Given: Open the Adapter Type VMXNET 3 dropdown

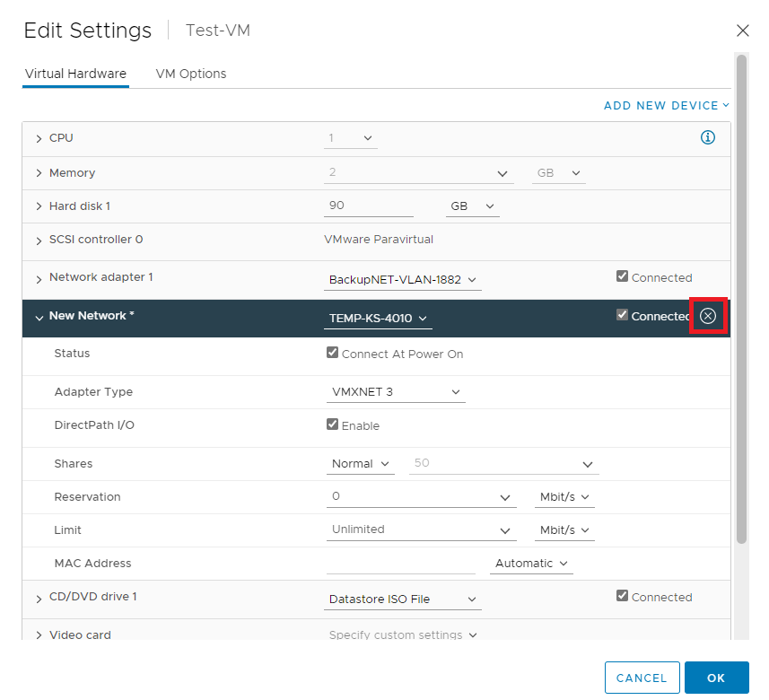Looking at the screenshot, I should pos(396,392).
